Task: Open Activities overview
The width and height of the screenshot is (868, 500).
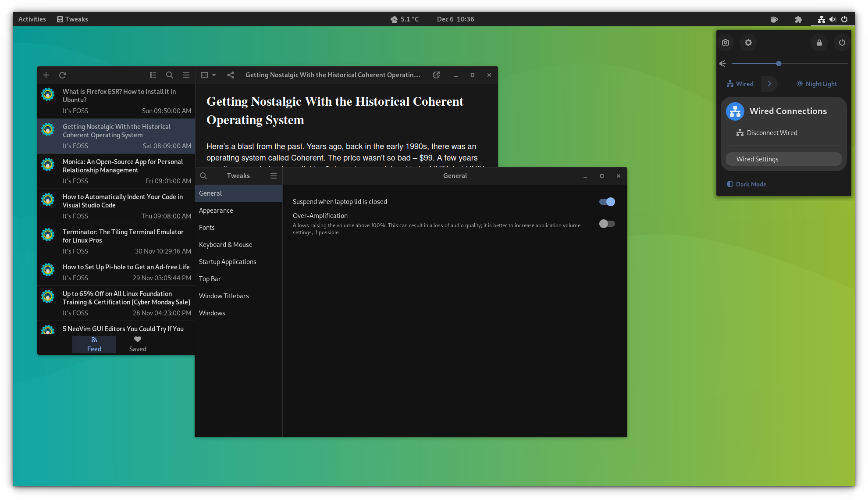Action: pyautogui.click(x=32, y=19)
